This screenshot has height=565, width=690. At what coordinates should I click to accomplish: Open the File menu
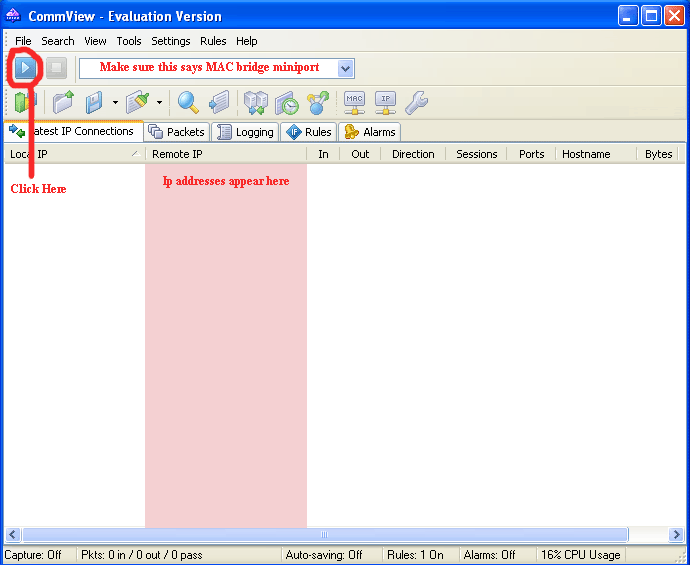click(x=23, y=41)
